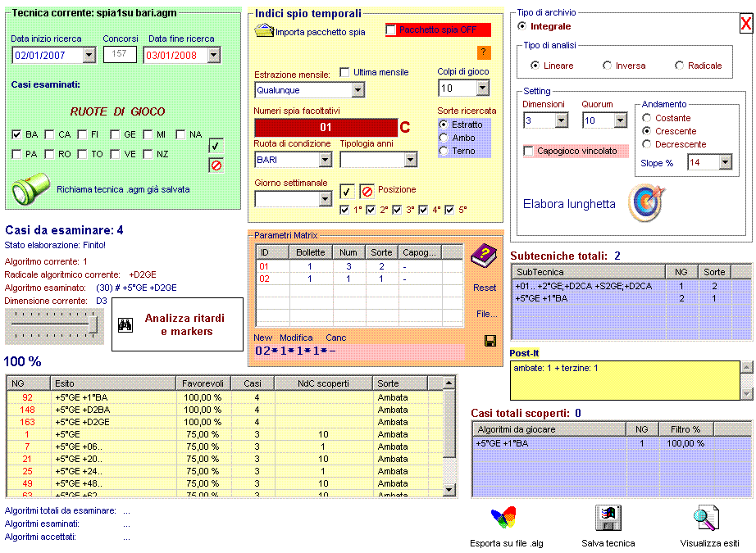The width and height of the screenshot is (756, 553).
Task: Toggle Pacchetto spia OFF checkbox
Action: (x=390, y=29)
